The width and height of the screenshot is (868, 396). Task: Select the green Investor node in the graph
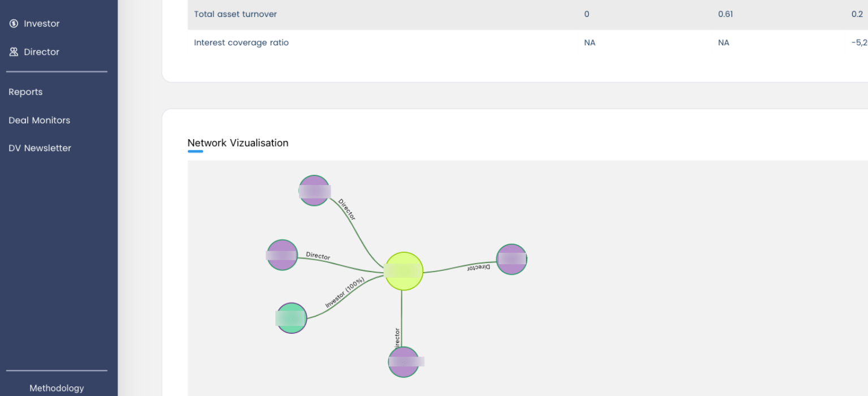coord(290,318)
